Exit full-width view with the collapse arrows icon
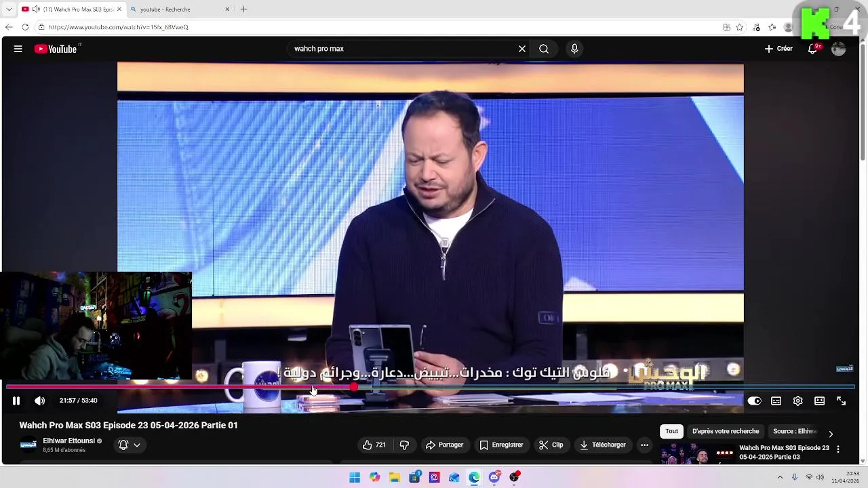This screenshot has width=868, height=488. pyautogui.click(x=842, y=401)
